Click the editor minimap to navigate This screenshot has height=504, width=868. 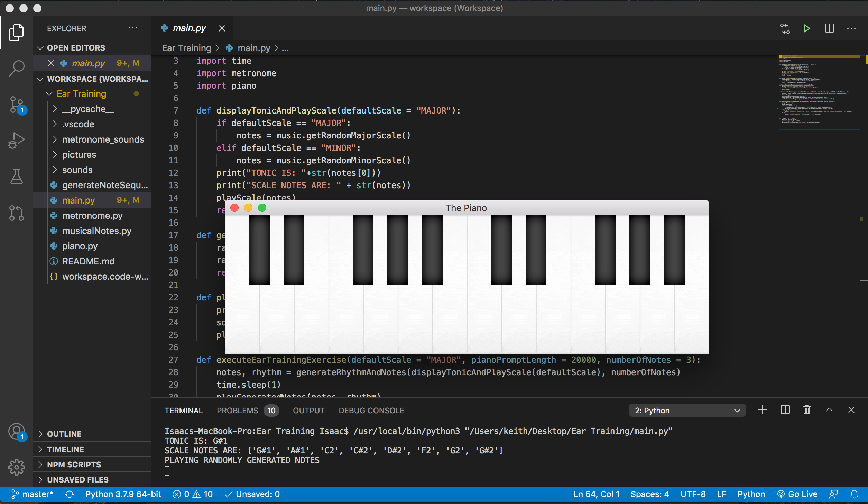(819, 93)
